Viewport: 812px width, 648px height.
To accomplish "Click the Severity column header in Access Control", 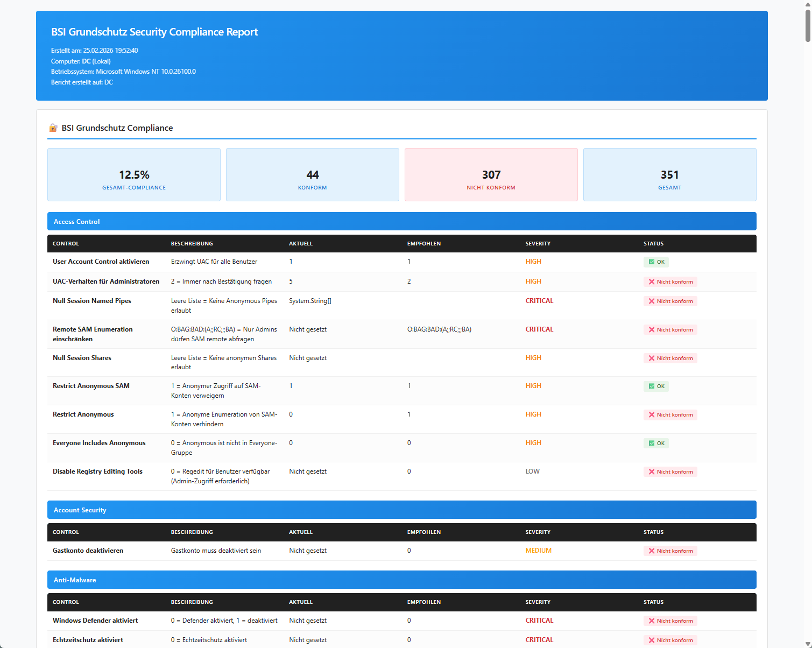I will (538, 244).
